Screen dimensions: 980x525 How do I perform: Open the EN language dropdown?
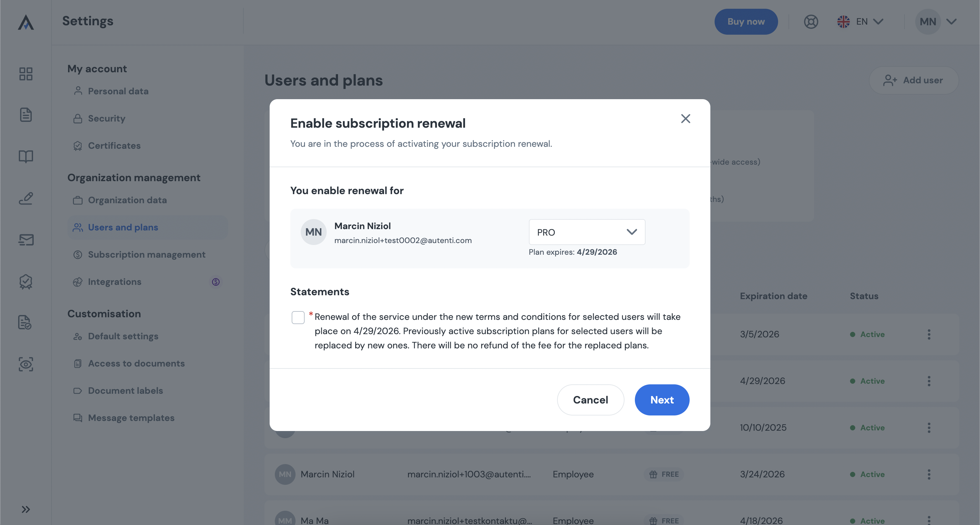tap(860, 22)
